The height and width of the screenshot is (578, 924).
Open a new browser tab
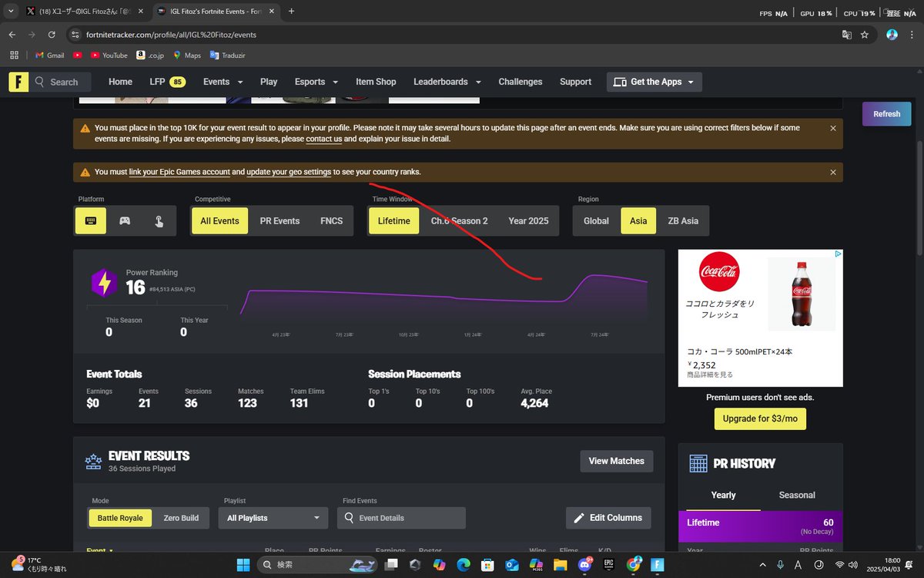pyautogui.click(x=291, y=12)
